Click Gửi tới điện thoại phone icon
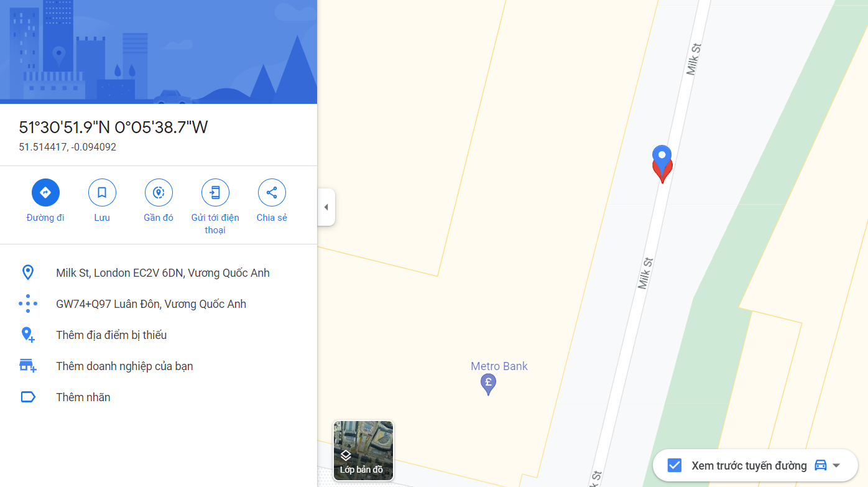 pos(215,193)
